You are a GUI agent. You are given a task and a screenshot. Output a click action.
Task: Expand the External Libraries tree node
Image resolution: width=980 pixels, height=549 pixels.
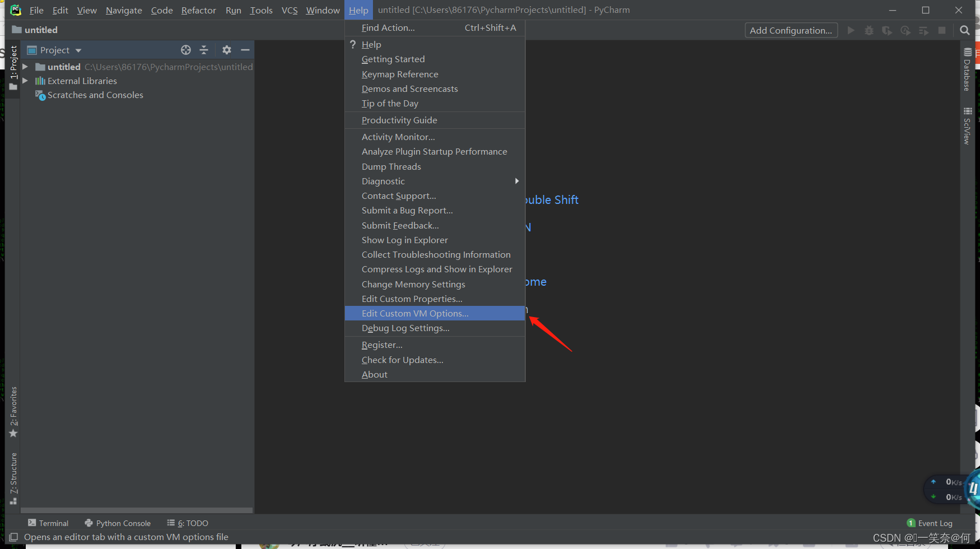coord(25,81)
